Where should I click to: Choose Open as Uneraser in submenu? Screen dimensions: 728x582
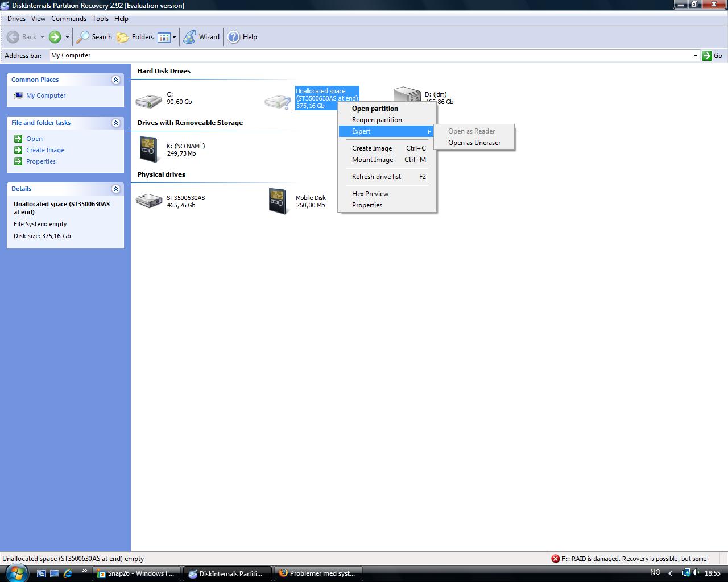474,143
